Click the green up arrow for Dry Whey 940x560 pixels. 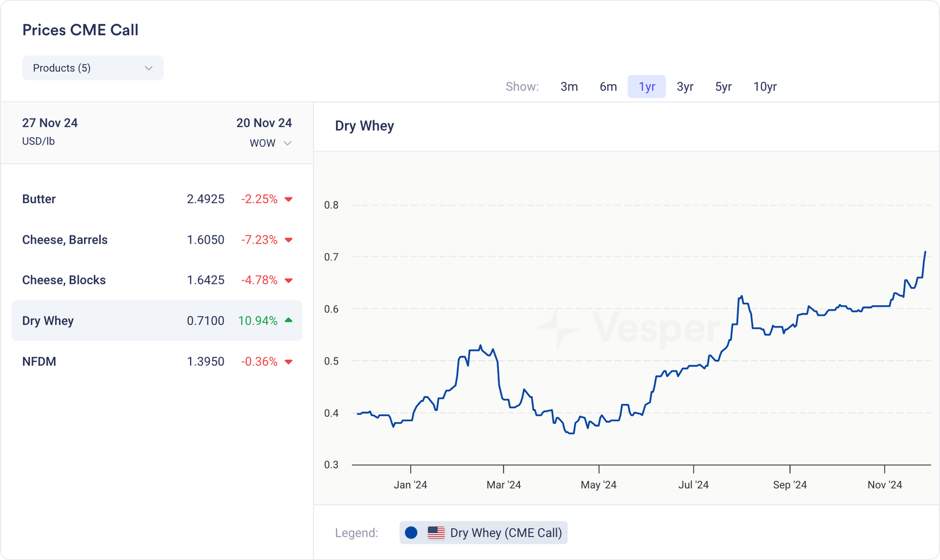tap(288, 321)
